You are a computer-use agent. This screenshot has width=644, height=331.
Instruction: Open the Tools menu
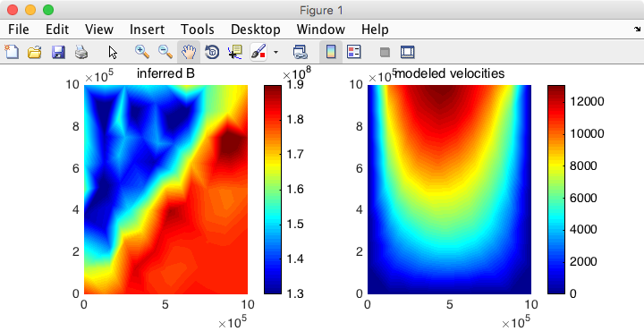[198, 30]
